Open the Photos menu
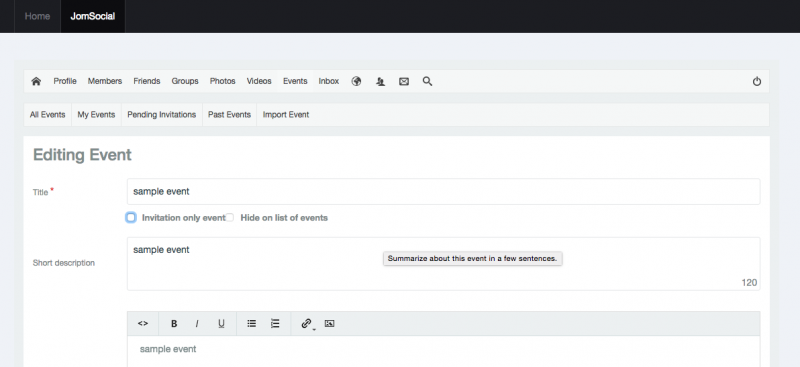Viewport: 800px width, 367px height. pyautogui.click(x=222, y=81)
